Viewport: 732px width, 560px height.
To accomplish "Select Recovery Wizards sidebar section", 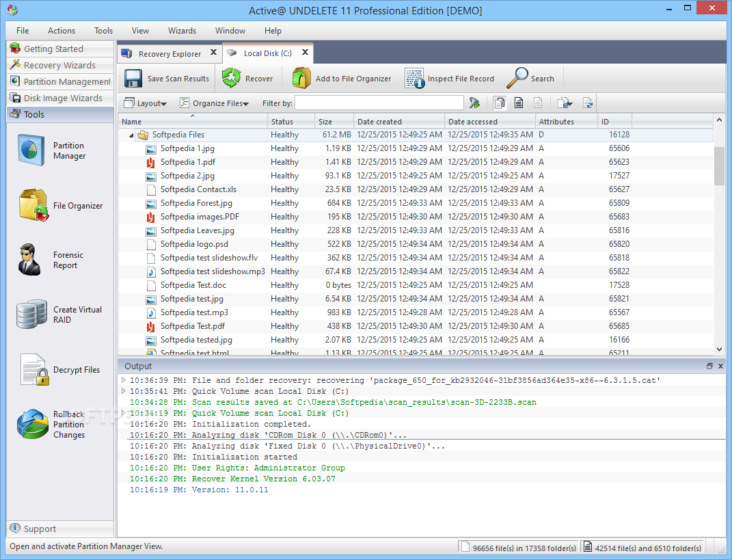I will point(60,65).
